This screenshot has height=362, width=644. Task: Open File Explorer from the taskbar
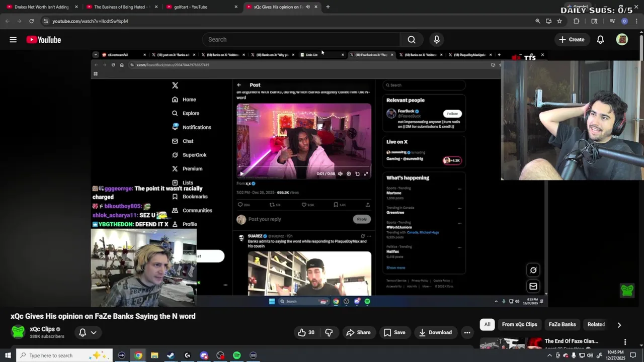click(154, 355)
